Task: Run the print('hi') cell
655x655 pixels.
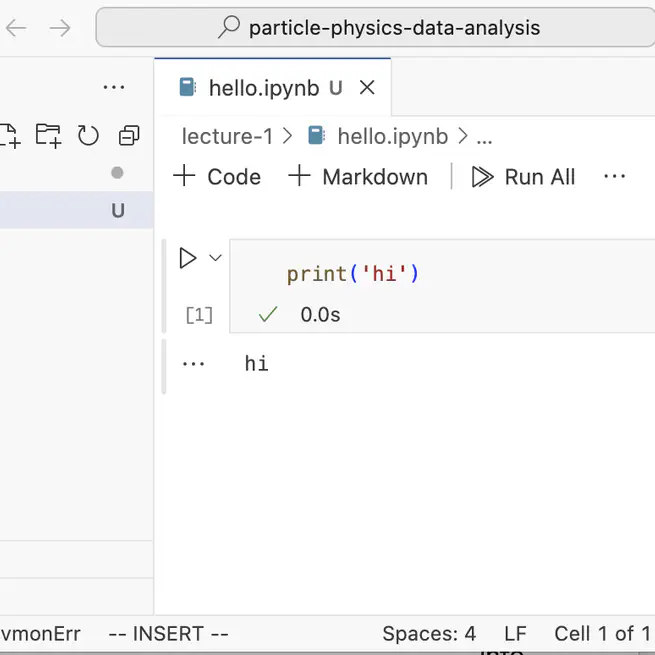Action: coord(188,258)
